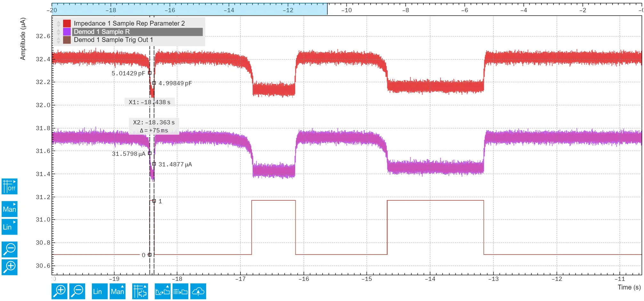Zoom out the vertical axis

(10, 249)
